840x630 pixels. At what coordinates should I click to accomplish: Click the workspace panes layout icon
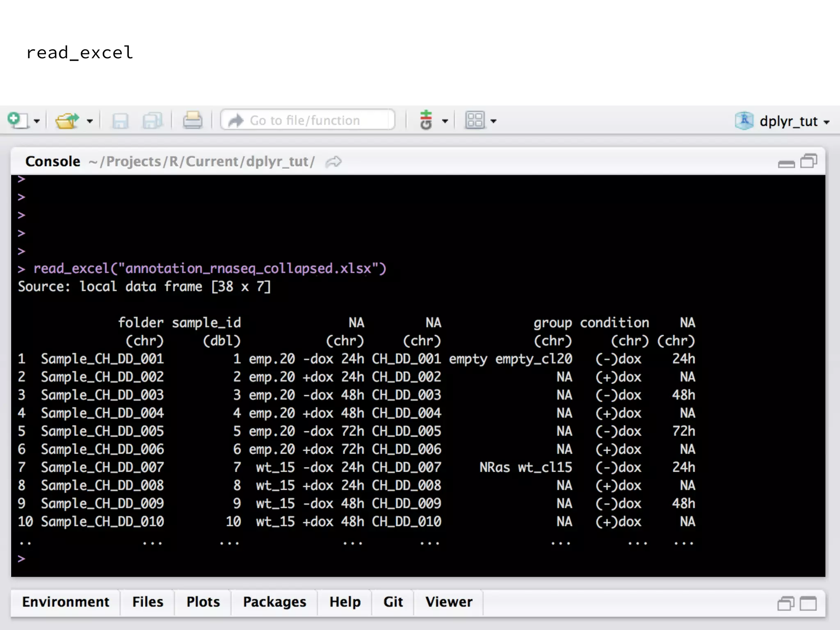[475, 120]
